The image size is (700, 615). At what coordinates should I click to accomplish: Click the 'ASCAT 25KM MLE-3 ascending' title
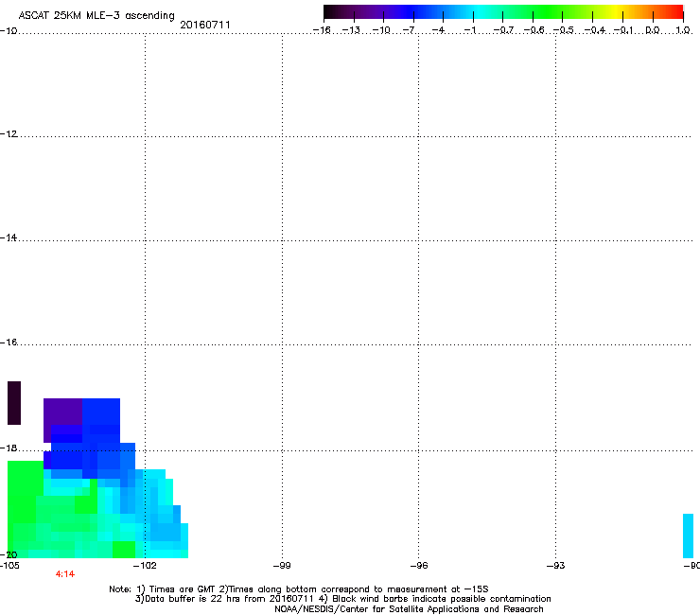96,15
